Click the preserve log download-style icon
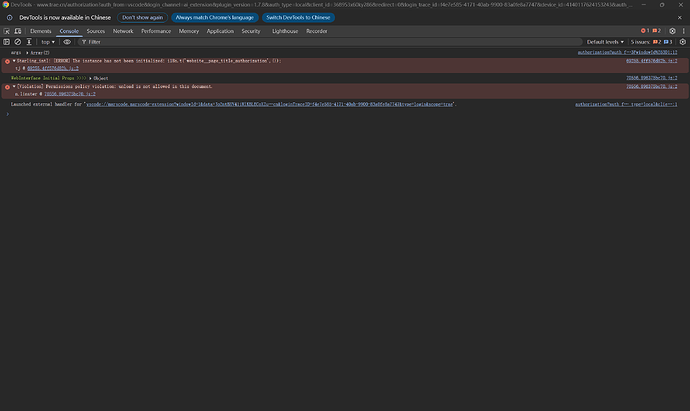The image size is (690, 411). click(29, 42)
